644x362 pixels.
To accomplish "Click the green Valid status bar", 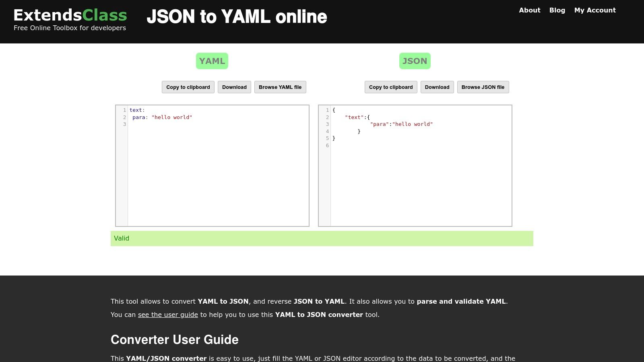I will point(322,238).
